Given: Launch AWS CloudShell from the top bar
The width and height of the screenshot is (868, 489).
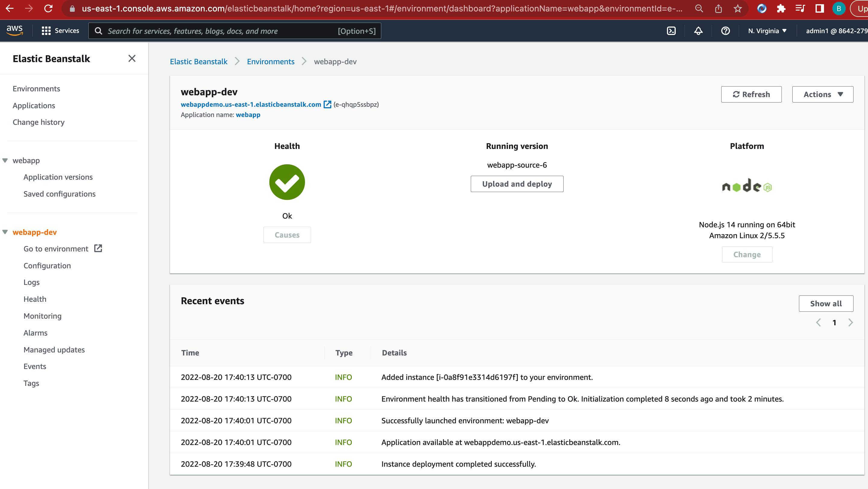Looking at the screenshot, I should click(671, 30).
